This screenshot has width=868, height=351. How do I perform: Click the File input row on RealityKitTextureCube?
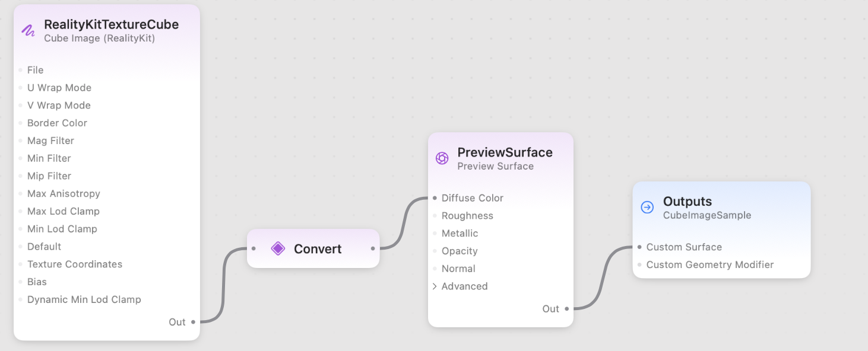click(35, 70)
